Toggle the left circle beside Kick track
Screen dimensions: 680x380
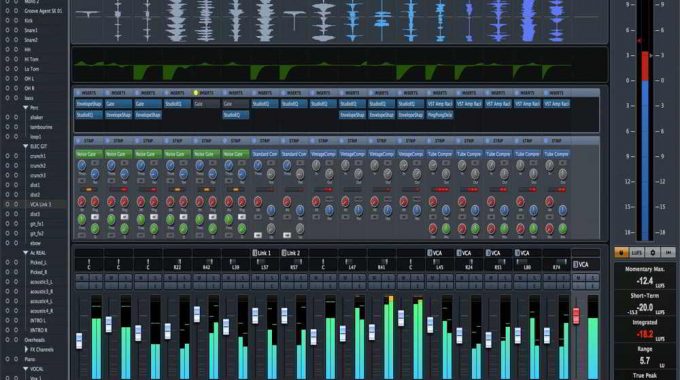7,20
